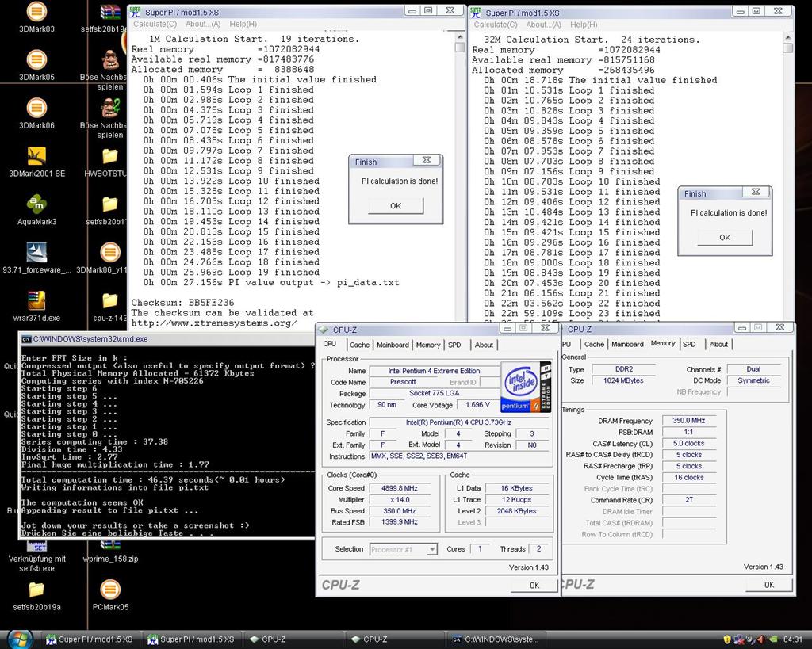Viewport: 812px width, 649px height.
Task: Close the 1M Finish dialog
Action: click(x=427, y=160)
